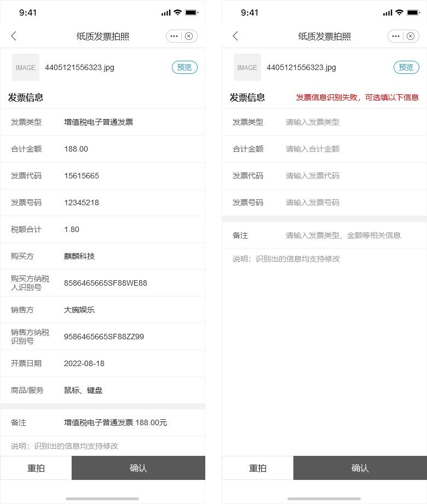Tap 确认 button on the right screen
Viewport: 427px width, 504px height.
click(360, 468)
